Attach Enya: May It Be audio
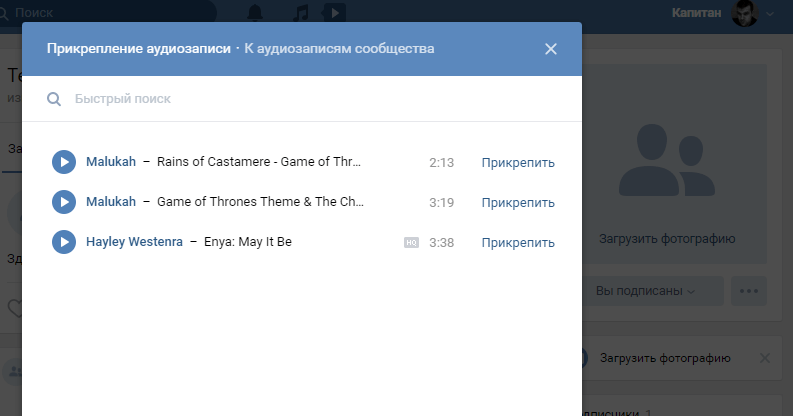 pyautogui.click(x=517, y=243)
